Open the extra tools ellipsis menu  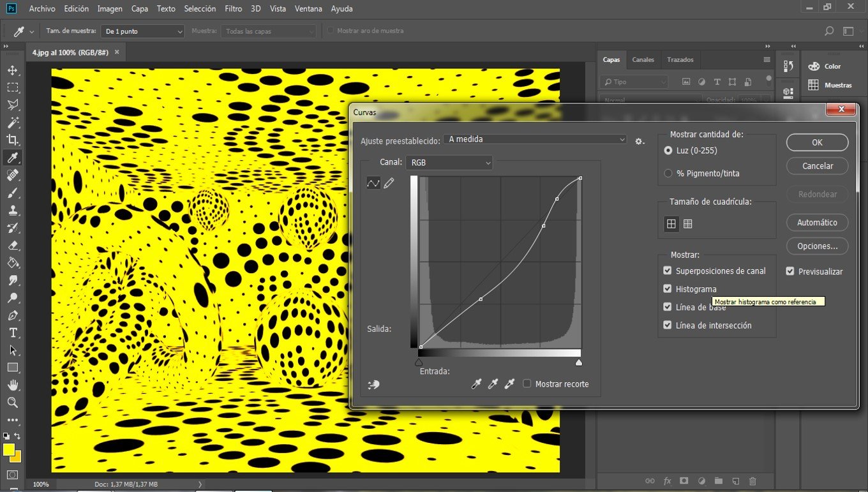12,421
